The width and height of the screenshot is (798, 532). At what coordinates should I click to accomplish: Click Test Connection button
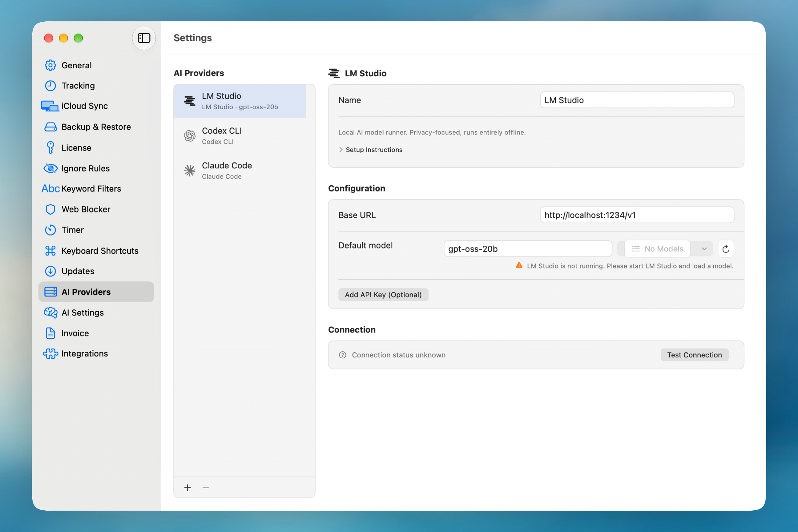click(694, 355)
